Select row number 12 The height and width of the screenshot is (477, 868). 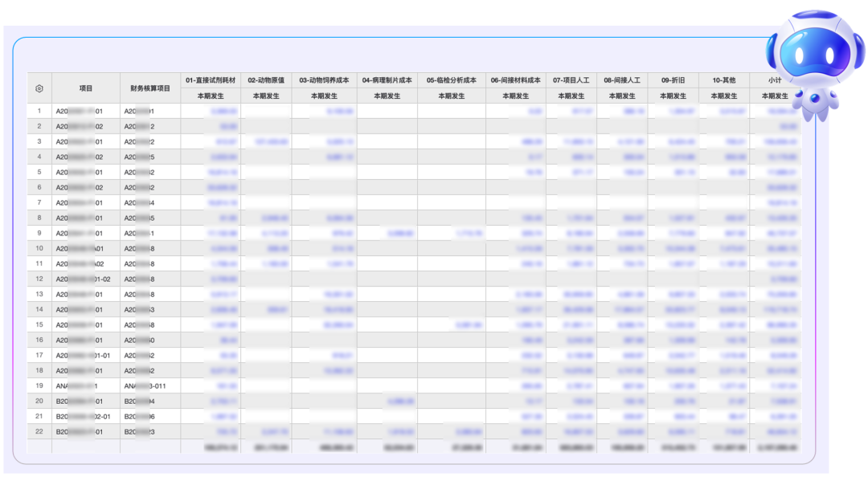click(x=39, y=279)
